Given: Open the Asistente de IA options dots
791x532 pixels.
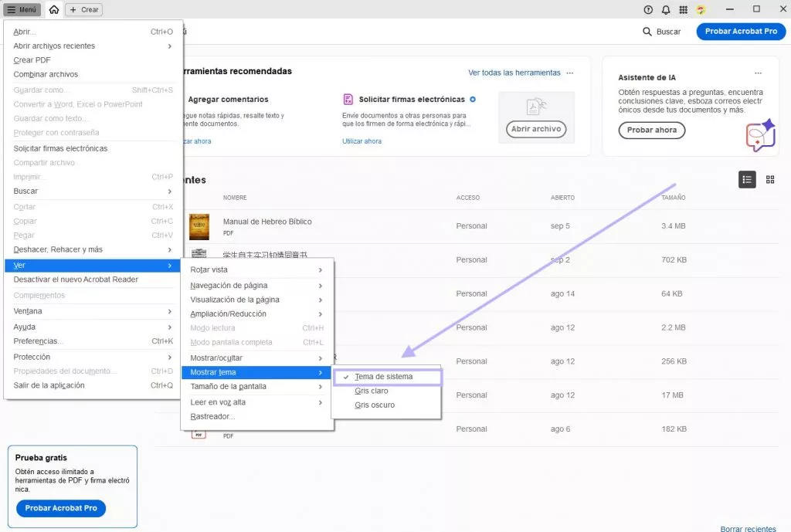Looking at the screenshot, I should [758, 73].
